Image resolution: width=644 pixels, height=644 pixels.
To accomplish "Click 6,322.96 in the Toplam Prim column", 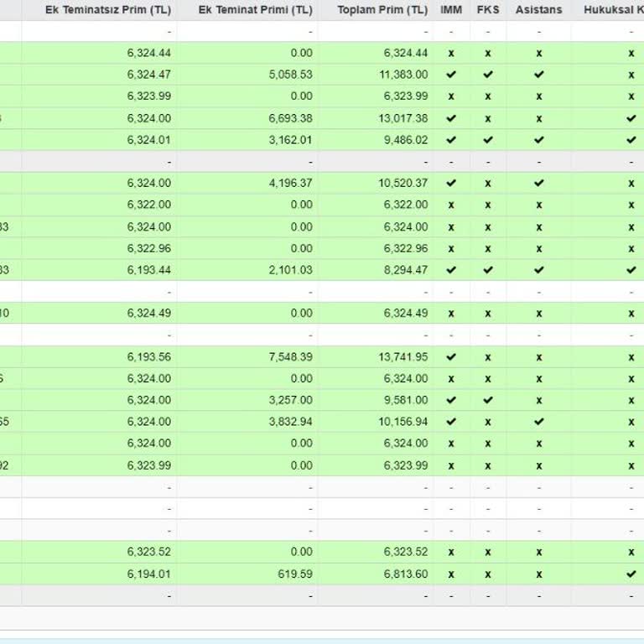I will coord(406,248).
